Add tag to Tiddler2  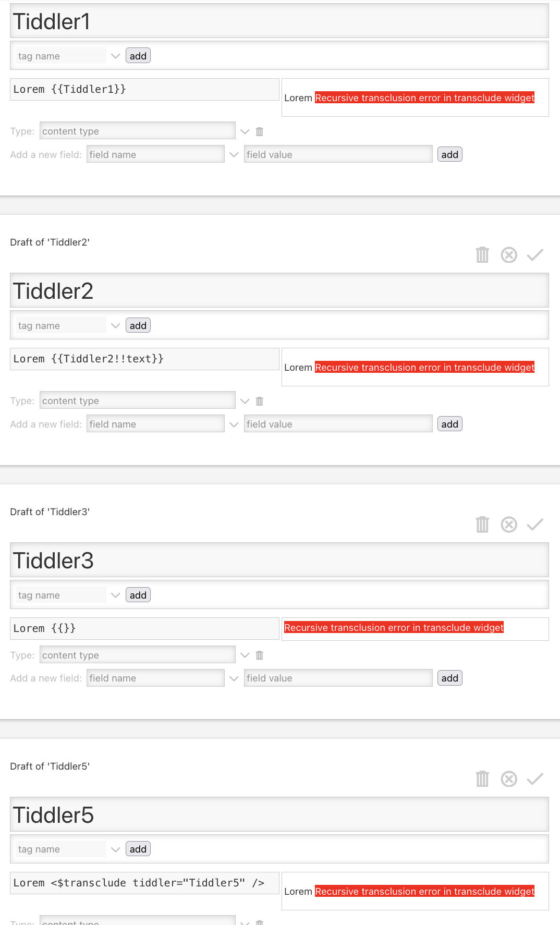[x=138, y=325]
